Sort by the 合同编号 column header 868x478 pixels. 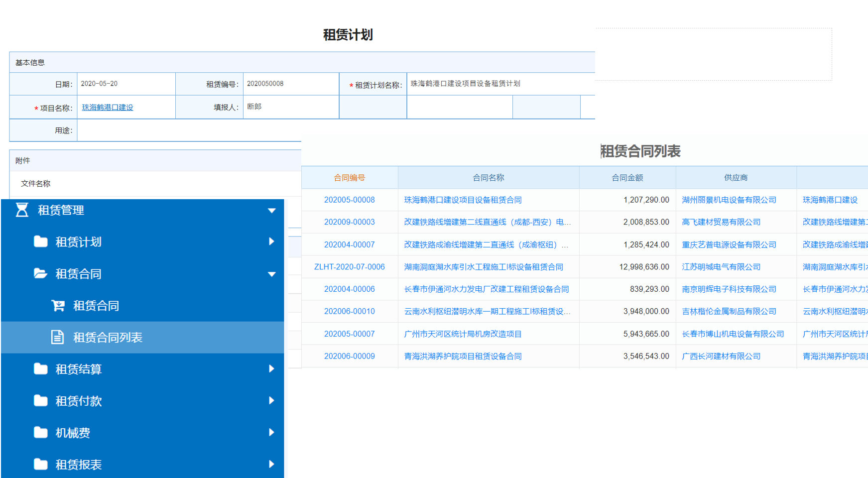click(x=349, y=178)
